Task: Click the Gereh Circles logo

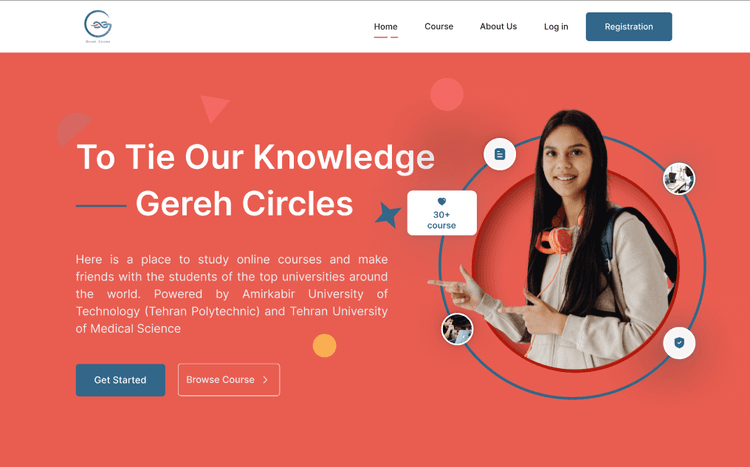Action: [98, 27]
